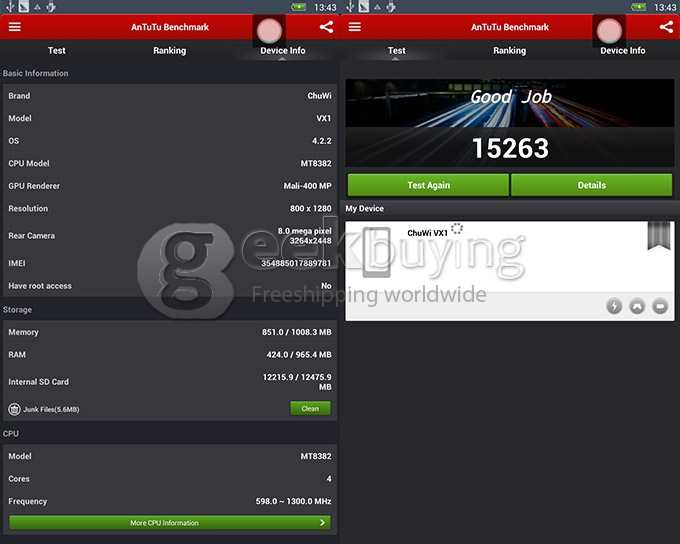Tap Rear Camera 8.0 mega pixel row
Screen dimensions: 680x544
[x=170, y=236]
